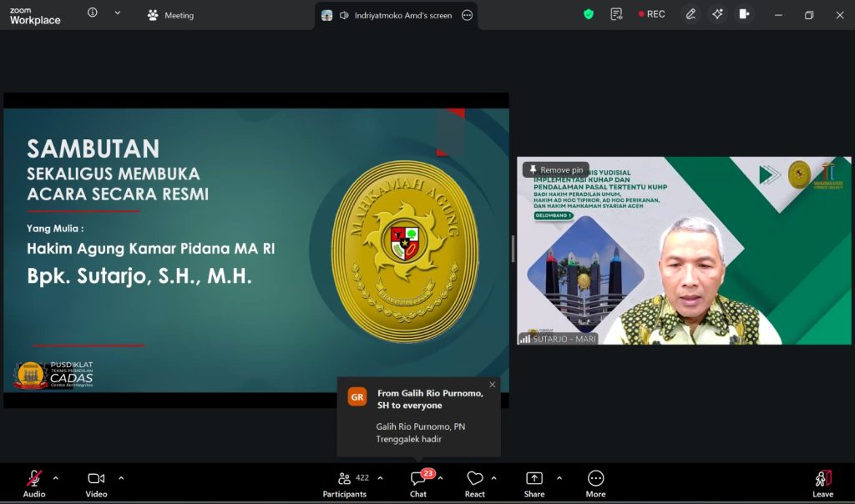Expand audio options chevron
Screen dimensions: 855x504
pos(56,478)
